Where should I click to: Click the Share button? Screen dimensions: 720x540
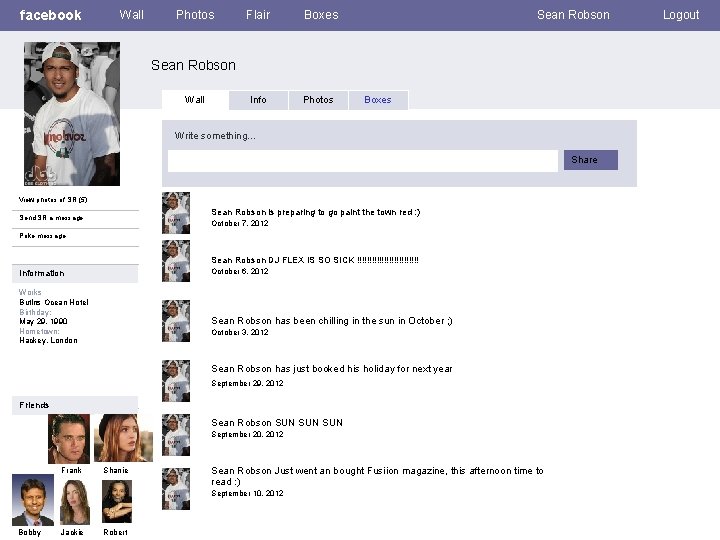click(x=591, y=160)
